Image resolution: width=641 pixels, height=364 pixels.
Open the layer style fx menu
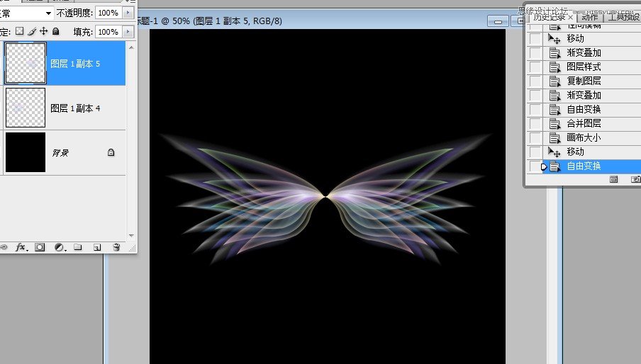[x=21, y=247]
